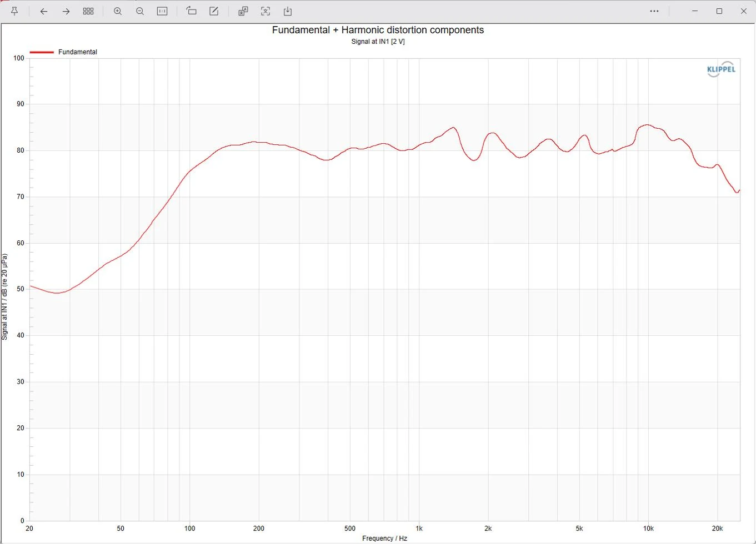Screen dimensions: 756x544
Task: Show image at actual 1:1 size
Action: pyautogui.click(x=162, y=11)
